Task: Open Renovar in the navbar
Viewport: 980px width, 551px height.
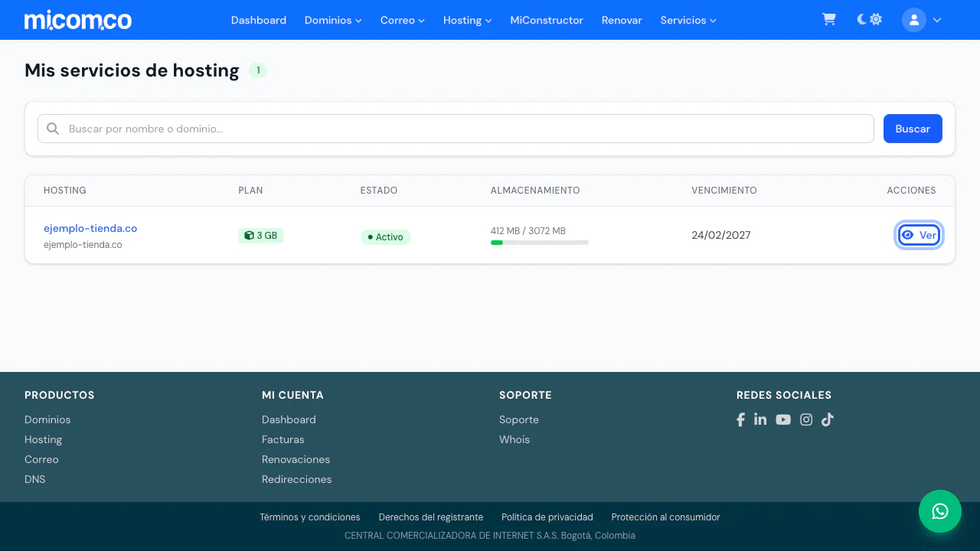Action: click(622, 20)
